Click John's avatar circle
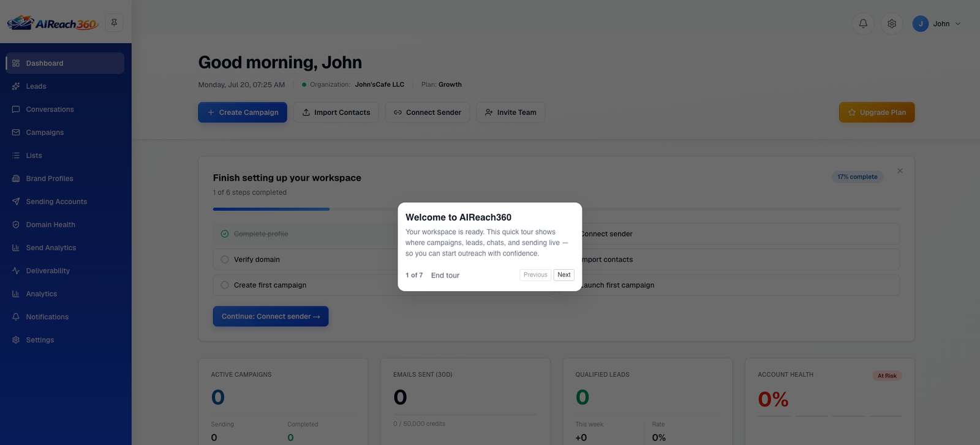 pyautogui.click(x=920, y=23)
